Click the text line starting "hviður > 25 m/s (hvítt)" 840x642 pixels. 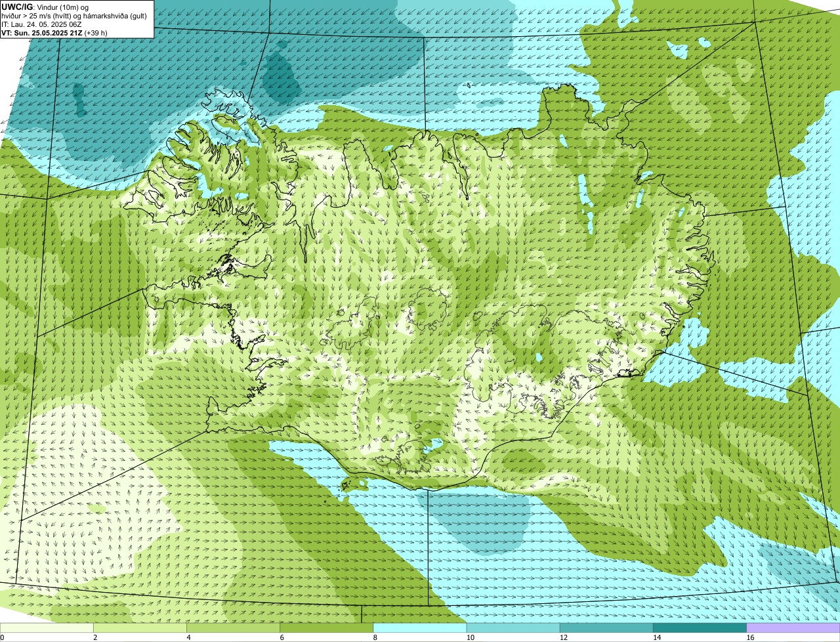(x=74, y=16)
